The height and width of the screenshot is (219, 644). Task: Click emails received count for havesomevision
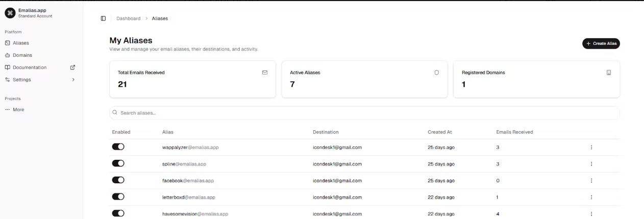coord(498,214)
